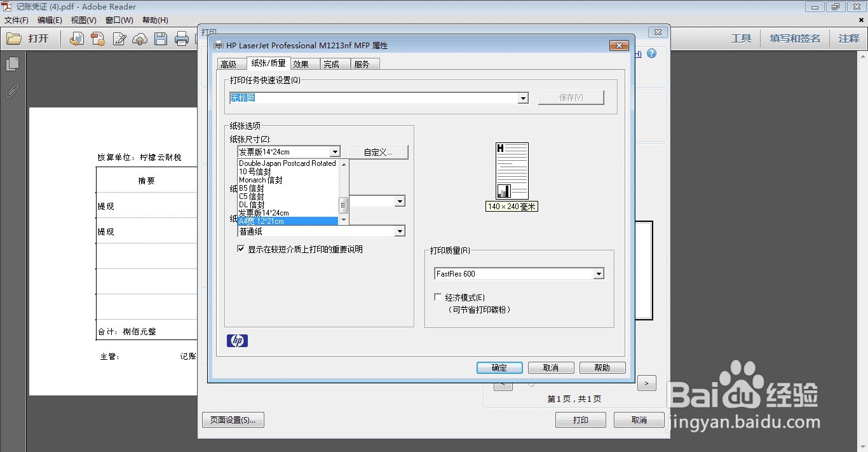Click the 取消 button in print dialog
This screenshot has width=868, height=452.
pos(639,420)
